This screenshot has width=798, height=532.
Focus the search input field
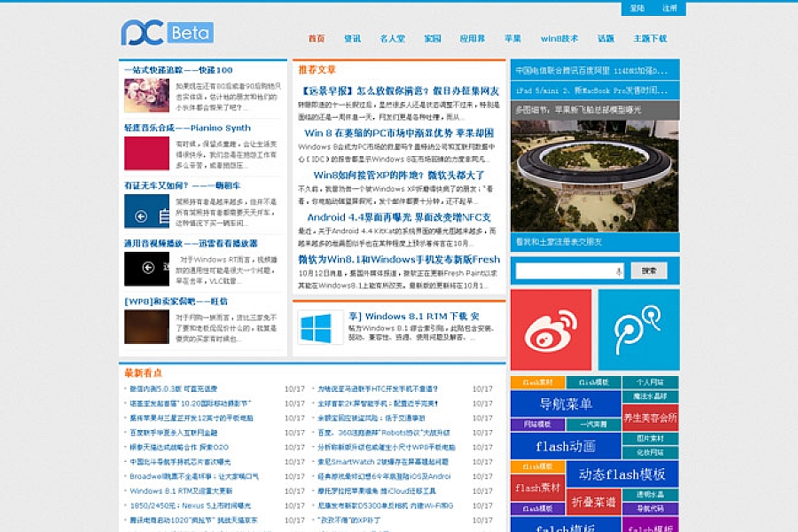click(569, 270)
